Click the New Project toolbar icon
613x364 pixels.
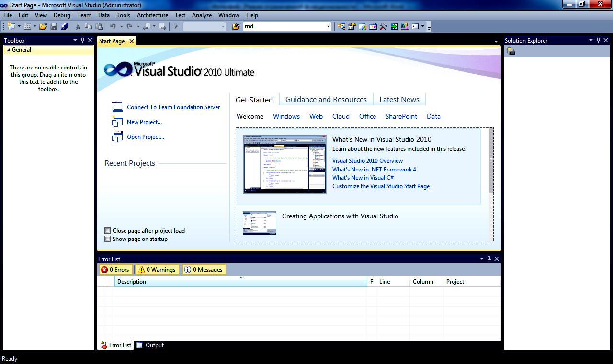[11, 26]
